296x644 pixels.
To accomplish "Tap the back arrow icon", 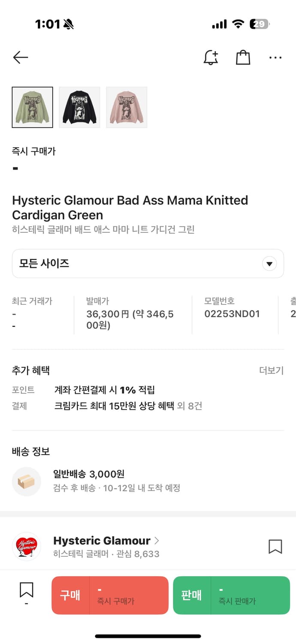I will (21, 57).
